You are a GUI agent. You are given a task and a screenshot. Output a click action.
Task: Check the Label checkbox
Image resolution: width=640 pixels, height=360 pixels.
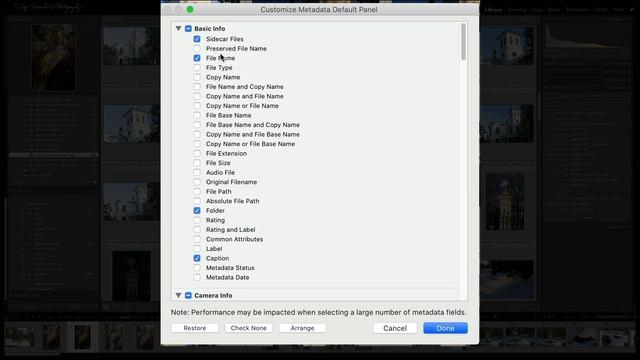pyautogui.click(x=197, y=249)
